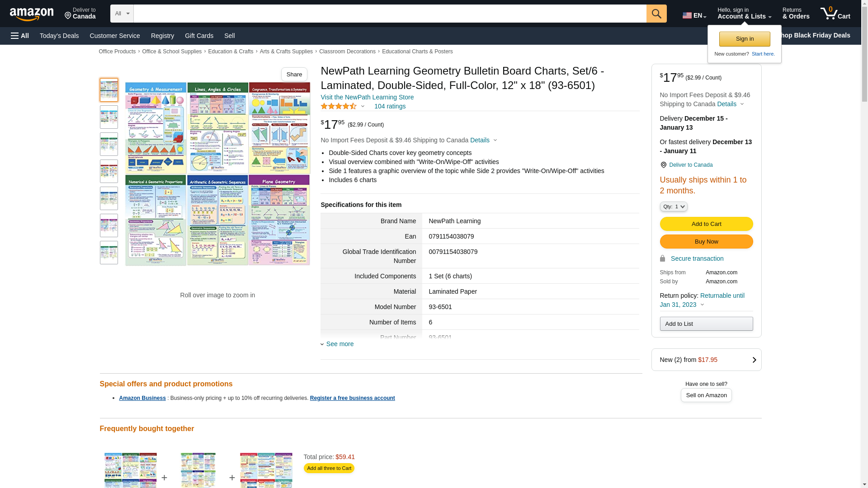Visit the NewPath Learning Store link
Screen dimensions: 868x488
pyautogui.click(x=367, y=97)
